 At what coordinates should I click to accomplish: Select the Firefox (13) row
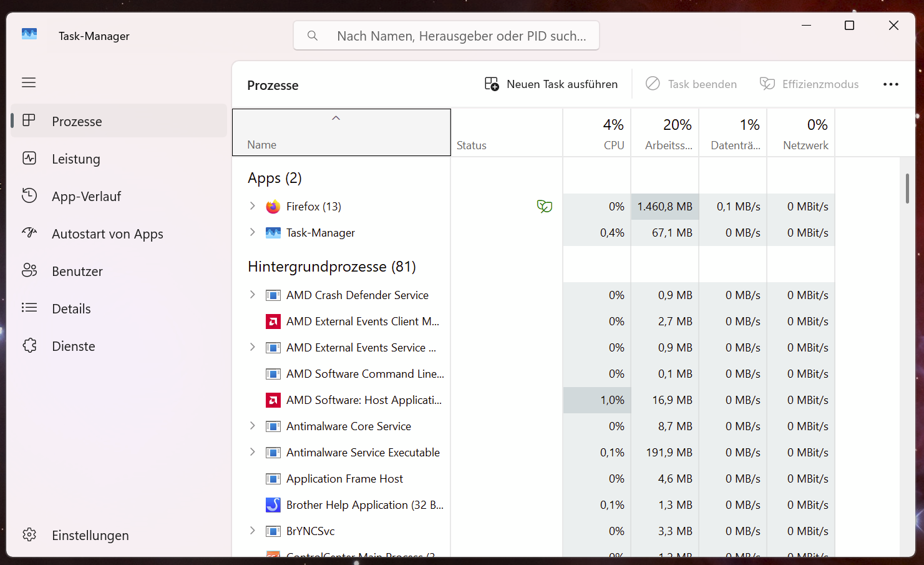[533, 206]
